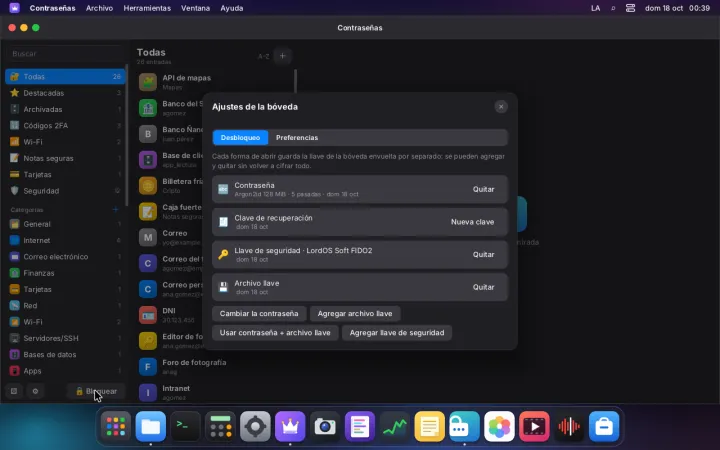Select the Apps category
The width and height of the screenshot is (720, 450).
pos(65,371)
